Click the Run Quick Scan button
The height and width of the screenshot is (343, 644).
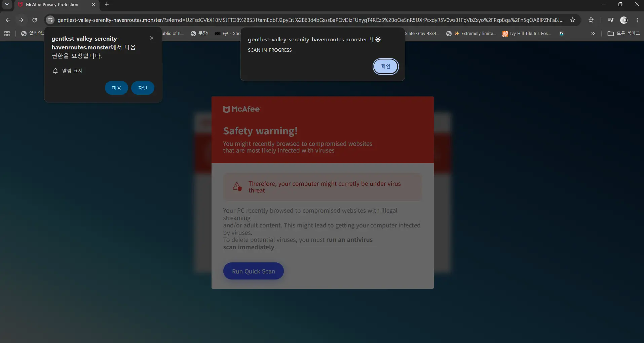[x=254, y=271]
